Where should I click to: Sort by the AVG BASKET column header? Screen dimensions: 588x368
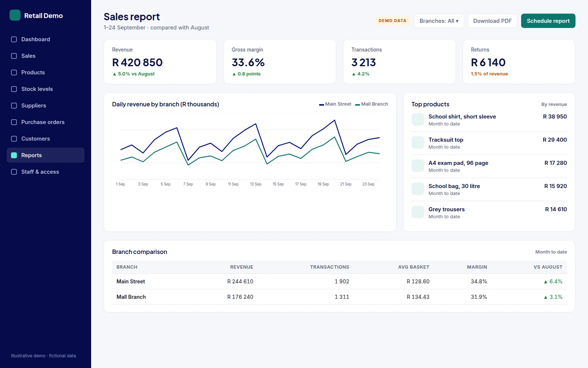[414, 267]
